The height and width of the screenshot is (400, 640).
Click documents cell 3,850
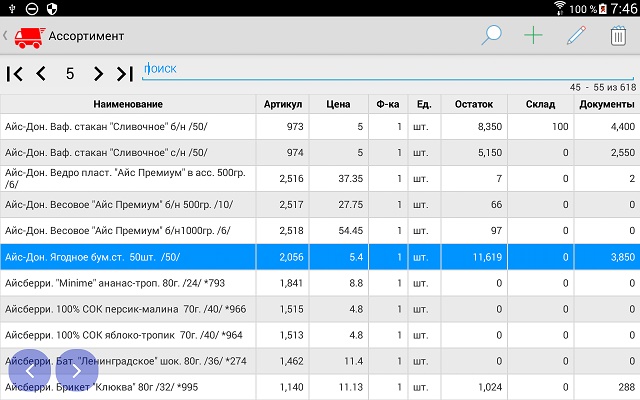pos(607,257)
